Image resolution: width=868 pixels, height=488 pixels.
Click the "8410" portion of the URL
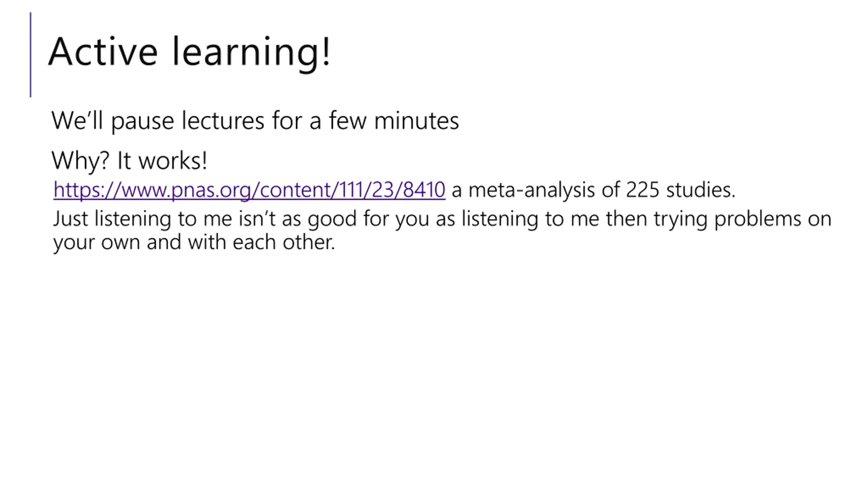[424, 189]
